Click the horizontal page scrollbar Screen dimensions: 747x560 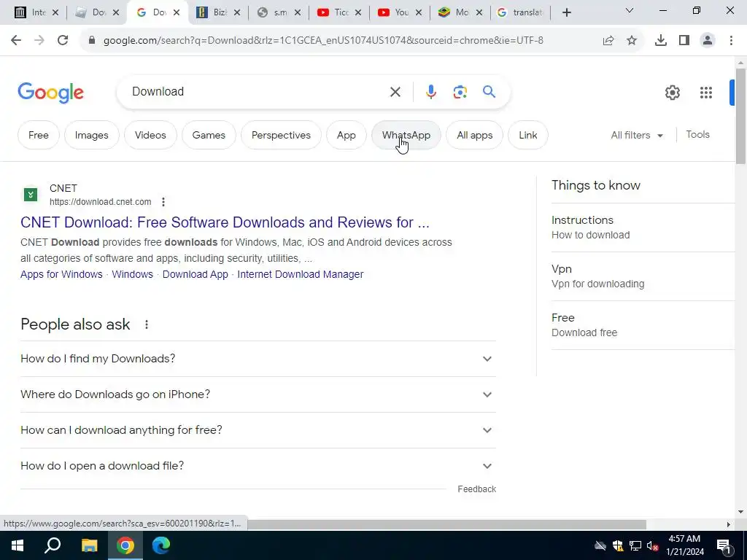pos(447,524)
